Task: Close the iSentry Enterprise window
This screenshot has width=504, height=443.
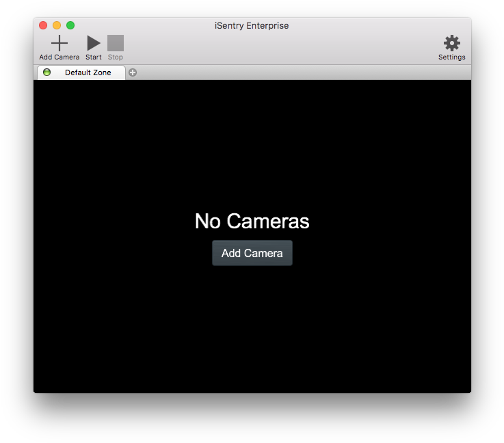Action: [43, 25]
